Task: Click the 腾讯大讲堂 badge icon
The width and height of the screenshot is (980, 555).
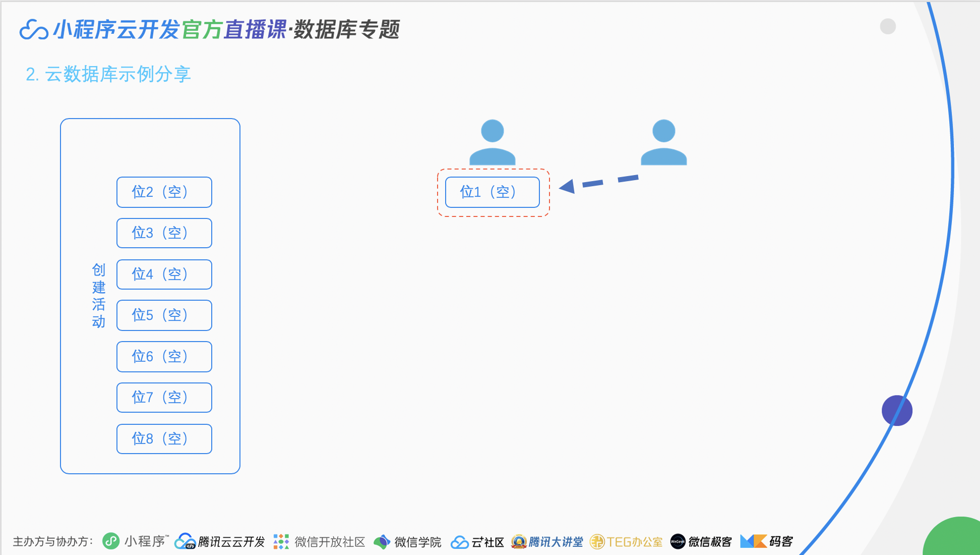Action: click(x=518, y=541)
